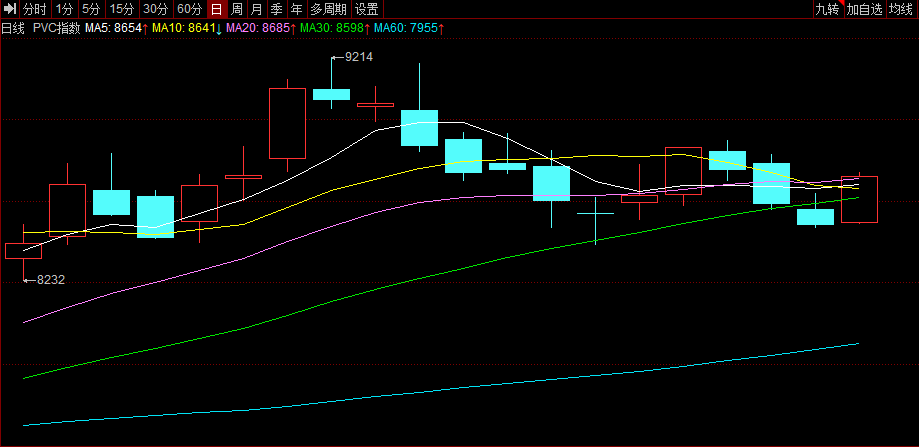Select the 1分 one-minute period
This screenshot has height=447, width=919.
click(65, 9)
